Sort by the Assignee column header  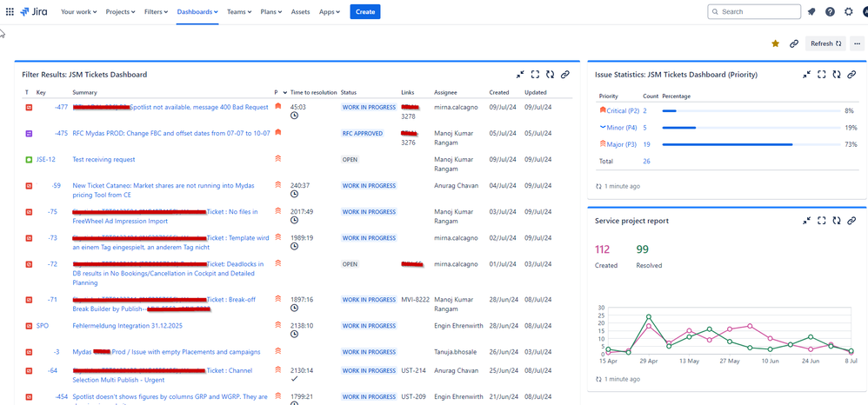445,92
